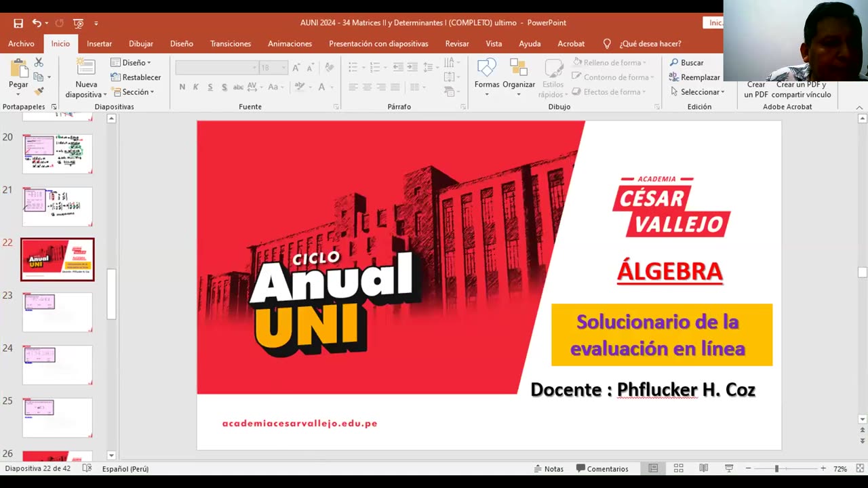Click the Undo arrow in the title bar
This screenshot has height=488, width=868.
(x=36, y=23)
